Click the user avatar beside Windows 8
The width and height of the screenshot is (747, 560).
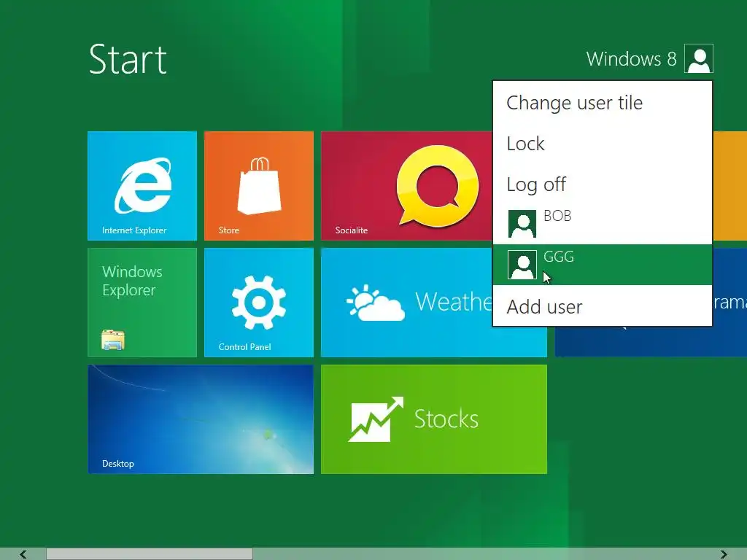point(698,58)
